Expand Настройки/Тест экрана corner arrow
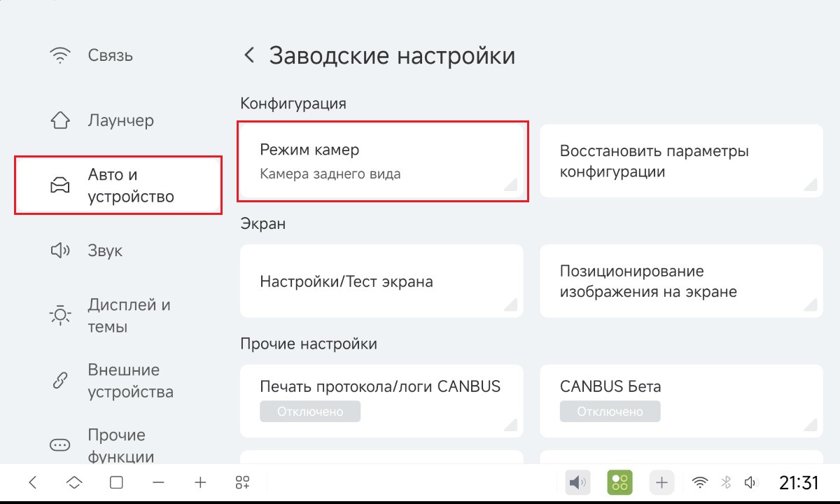 pos(511,304)
